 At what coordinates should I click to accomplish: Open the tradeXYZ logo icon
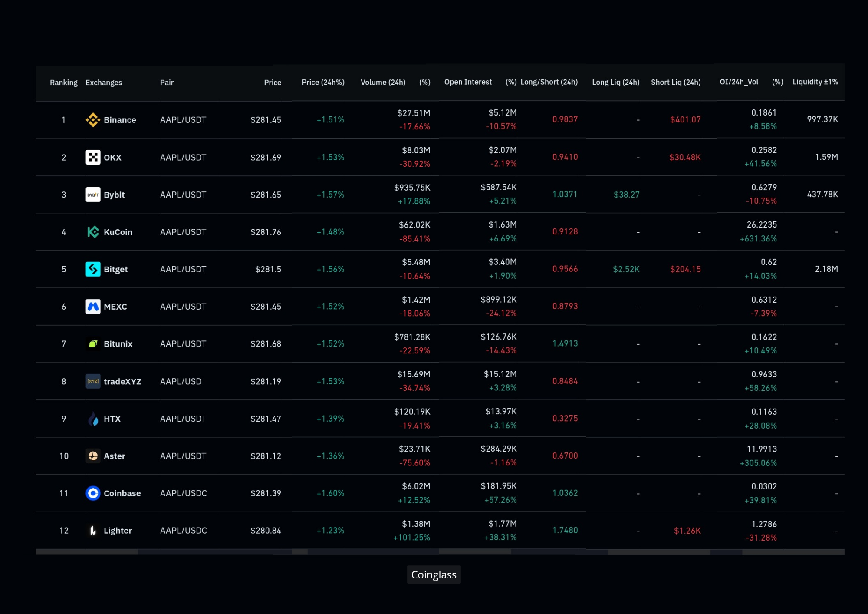pyautogui.click(x=93, y=381)
